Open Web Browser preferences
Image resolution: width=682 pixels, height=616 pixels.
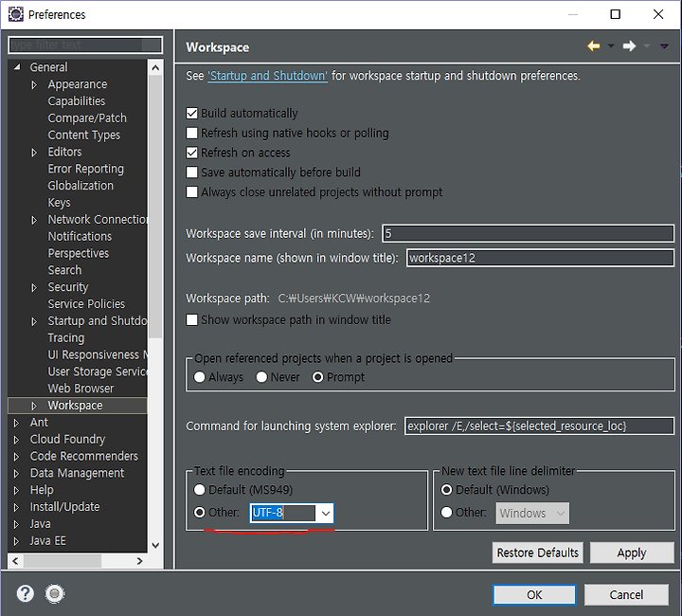point(81,388)
